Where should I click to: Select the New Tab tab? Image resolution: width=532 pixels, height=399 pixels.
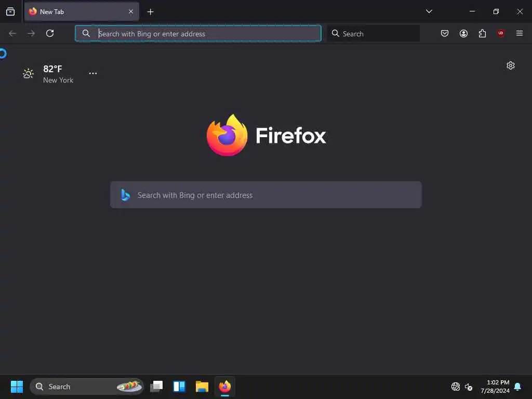tap(82, 11)
